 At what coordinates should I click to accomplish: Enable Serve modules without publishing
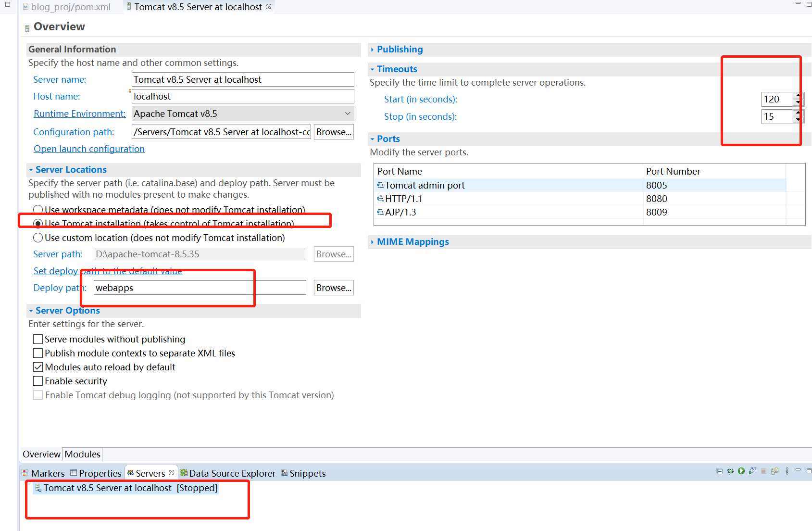38,339
